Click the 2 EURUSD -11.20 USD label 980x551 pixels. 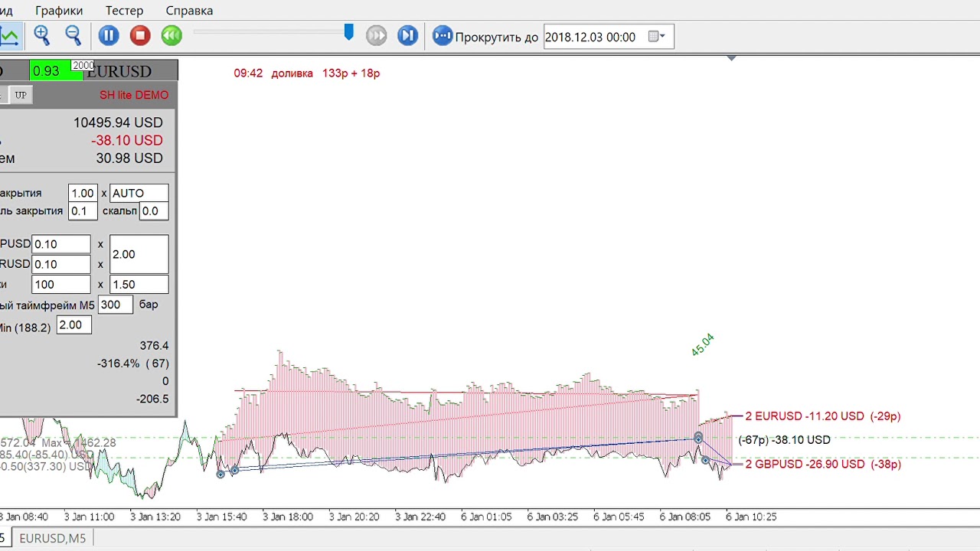(x=823, y=416)
